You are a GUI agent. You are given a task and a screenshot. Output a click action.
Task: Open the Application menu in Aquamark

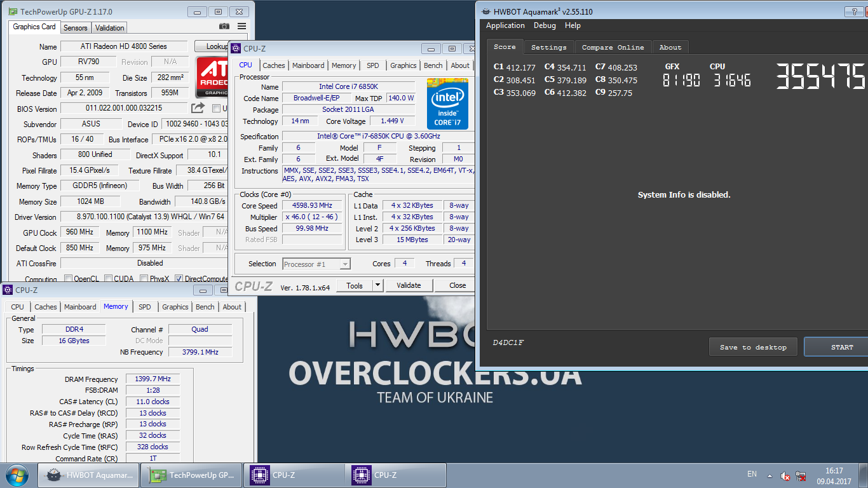click(x=505, y=25)
